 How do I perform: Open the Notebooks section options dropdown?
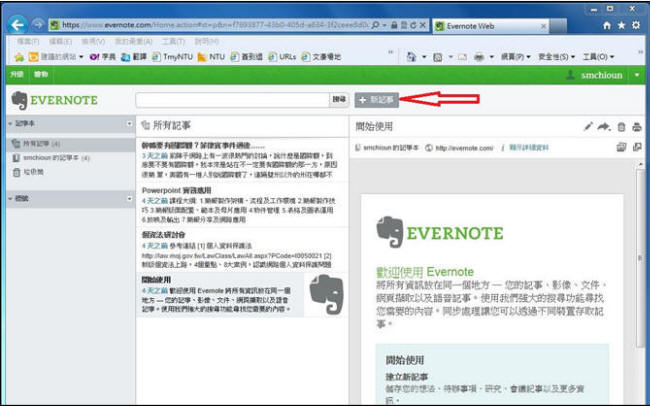[129, 124]
